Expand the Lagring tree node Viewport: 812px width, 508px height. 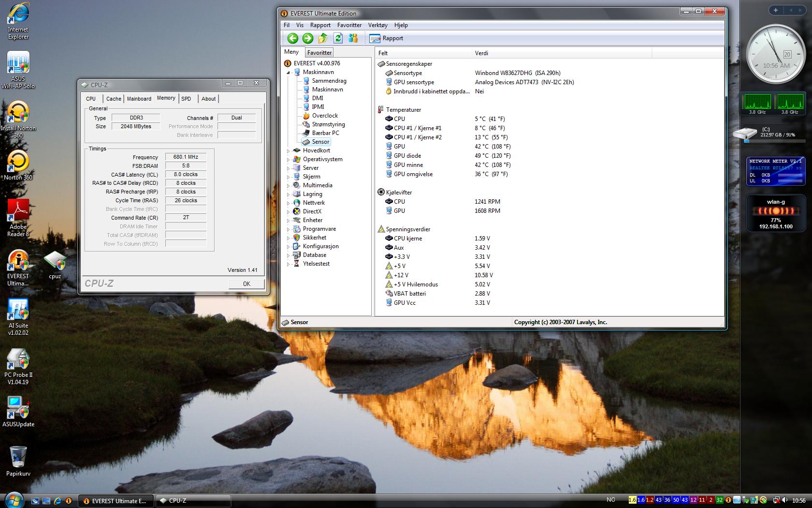pyautogui.click(x=289, y=194)
